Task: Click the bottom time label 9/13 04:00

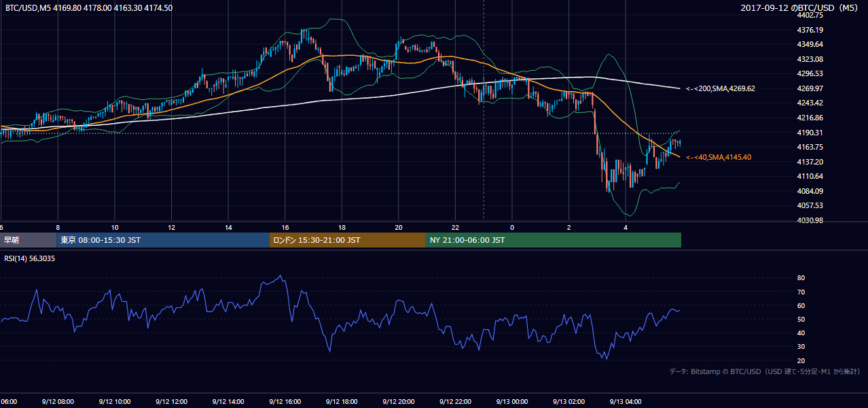Action: [x=625, y=402]
